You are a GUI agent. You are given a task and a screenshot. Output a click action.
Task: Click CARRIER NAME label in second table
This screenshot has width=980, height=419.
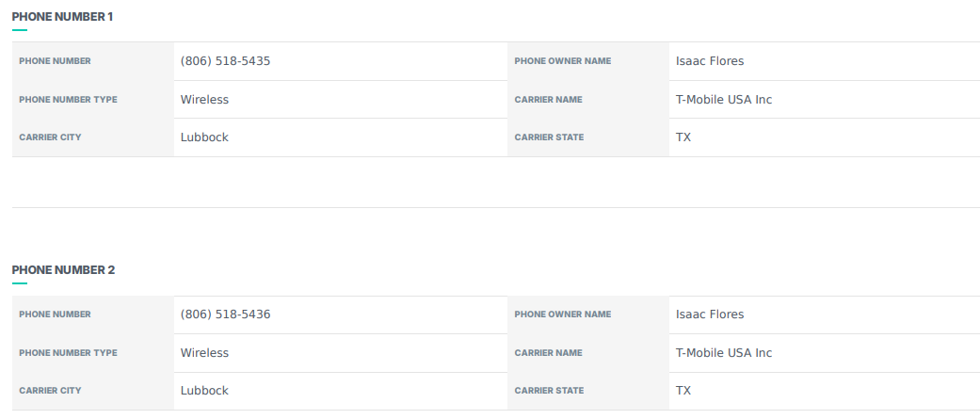(x=548, y=353)
